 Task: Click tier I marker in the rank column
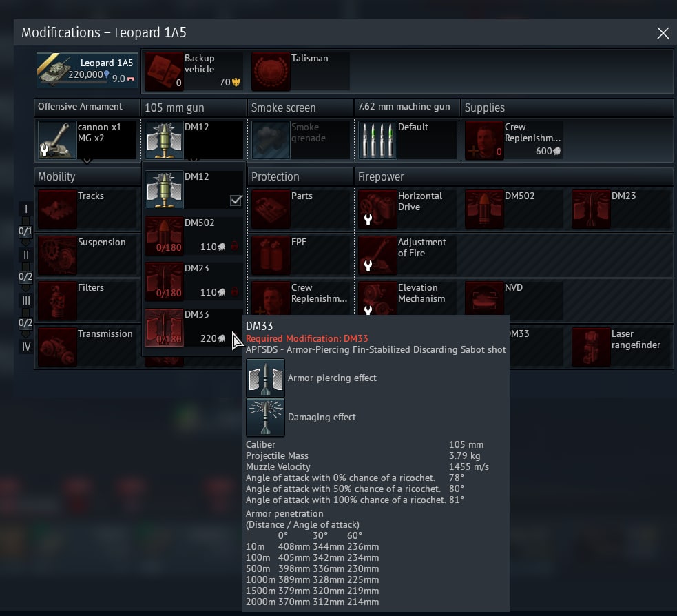(26, 209)
